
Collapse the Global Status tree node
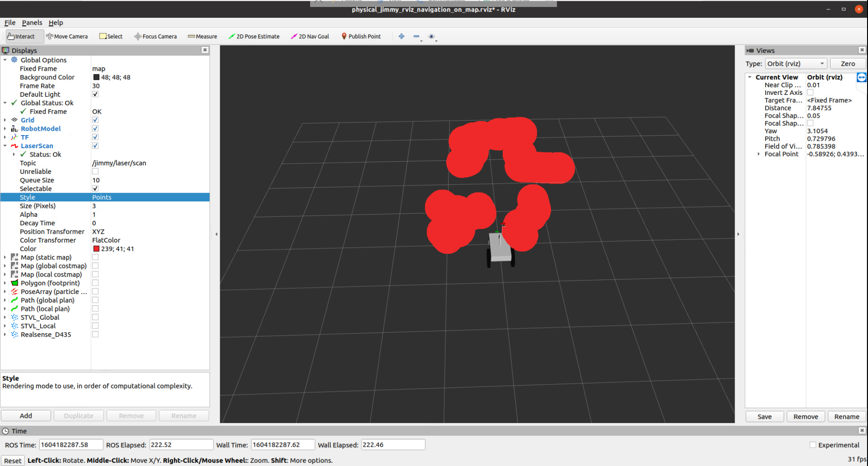click(5, 103)
